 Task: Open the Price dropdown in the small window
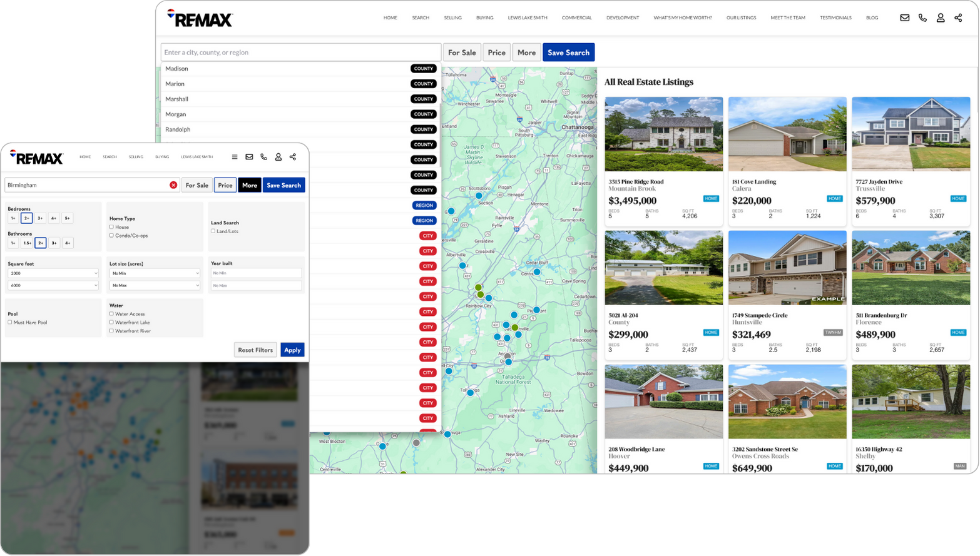coord(225,185)
